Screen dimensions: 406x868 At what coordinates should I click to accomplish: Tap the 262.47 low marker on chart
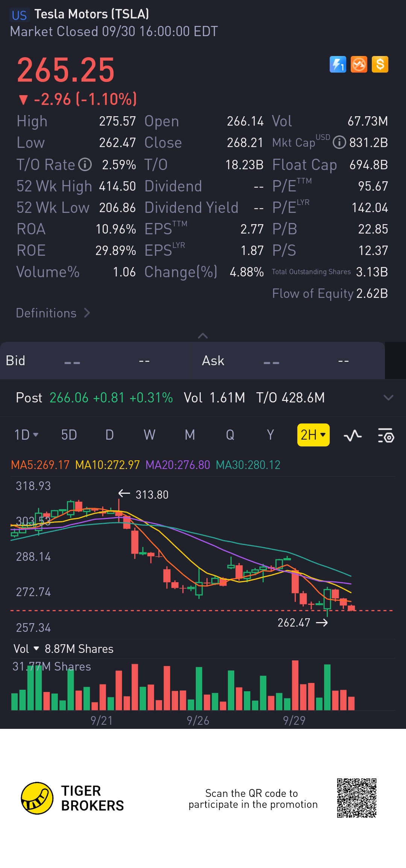303,622
